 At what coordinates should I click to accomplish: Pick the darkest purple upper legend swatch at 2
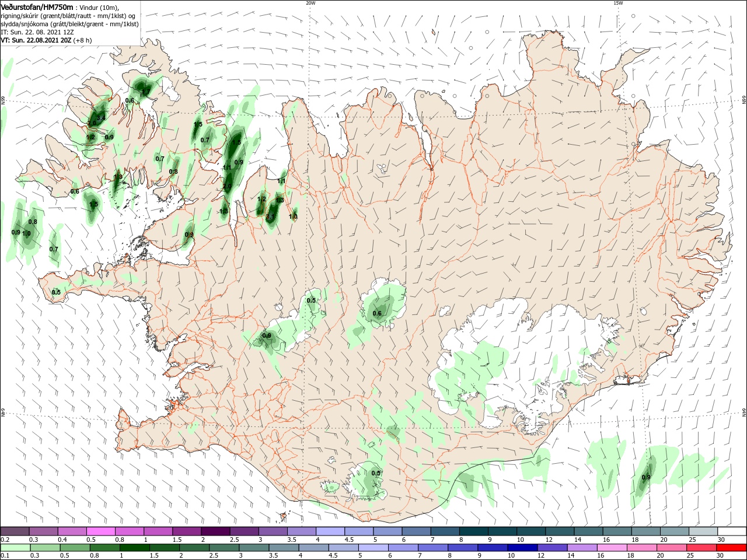tap(215, 531)
